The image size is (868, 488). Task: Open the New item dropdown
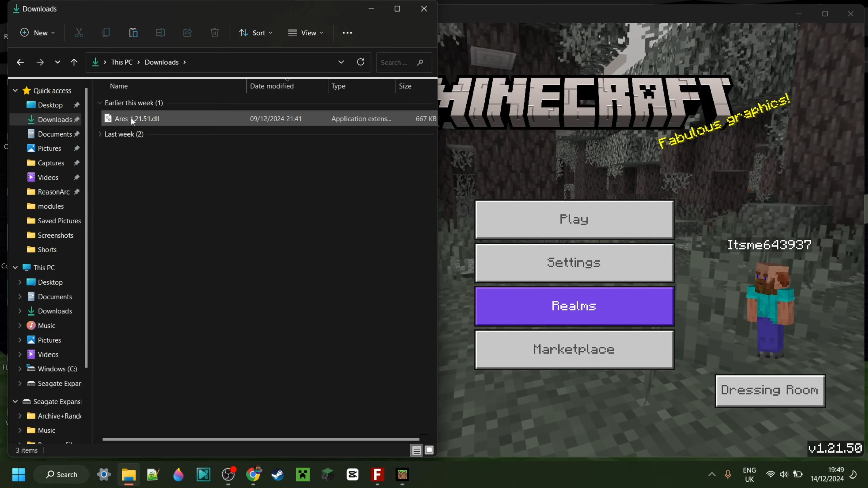(37, 33)
